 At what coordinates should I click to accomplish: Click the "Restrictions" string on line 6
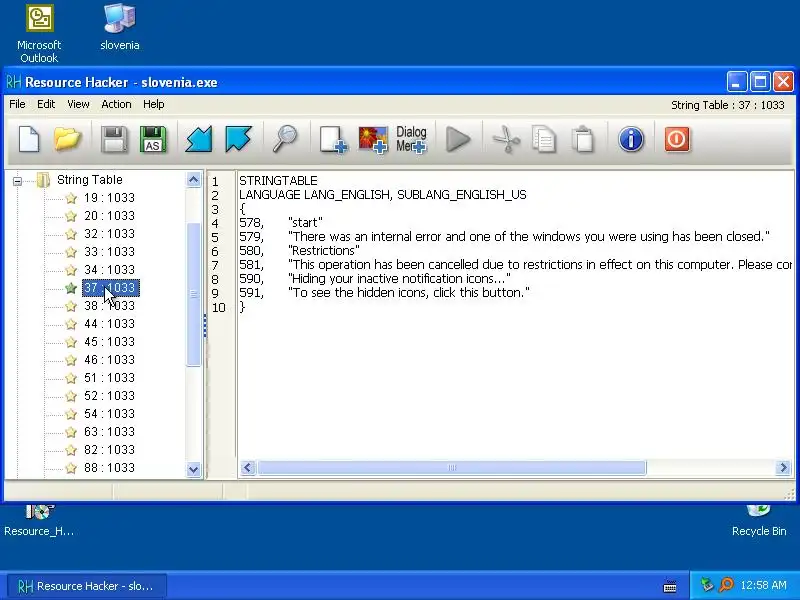pos(323,251)
